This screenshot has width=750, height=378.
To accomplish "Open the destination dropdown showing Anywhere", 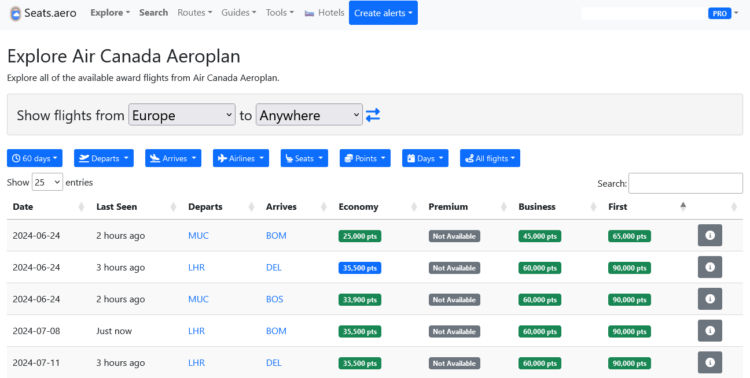I will [x=309, y=115].
